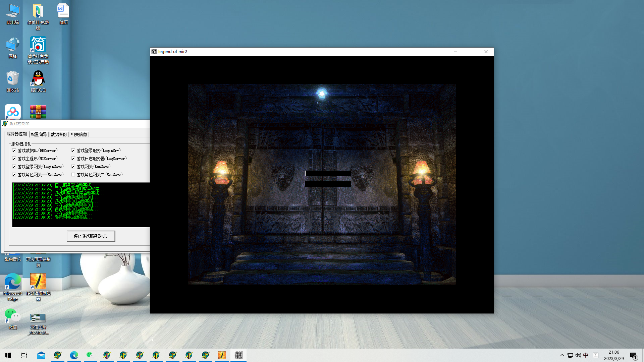Toggle the 中 IME language indicator

click(x=586, y=355)
